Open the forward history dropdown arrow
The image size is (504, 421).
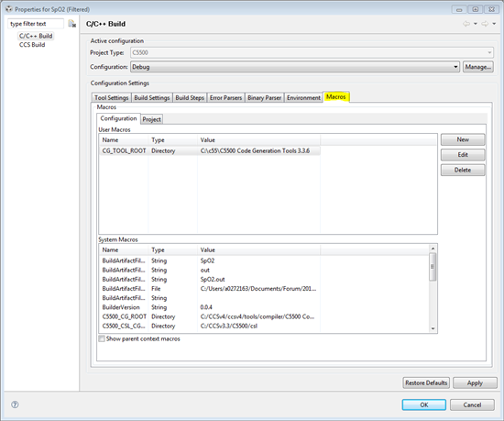[x=494, y=24]
